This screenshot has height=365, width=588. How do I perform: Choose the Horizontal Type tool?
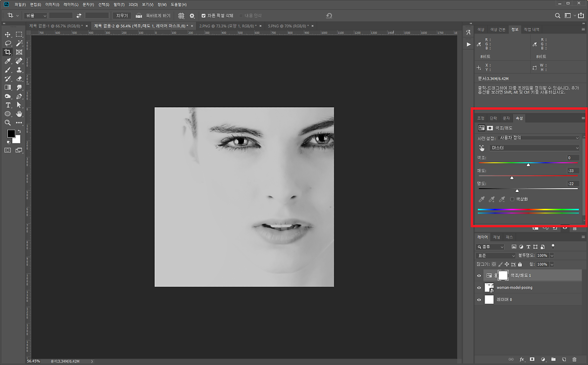click(x=8, y=105)
